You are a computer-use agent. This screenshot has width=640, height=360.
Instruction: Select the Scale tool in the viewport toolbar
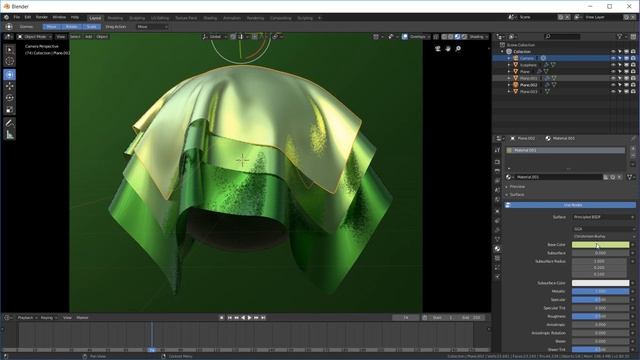point(9,110)
